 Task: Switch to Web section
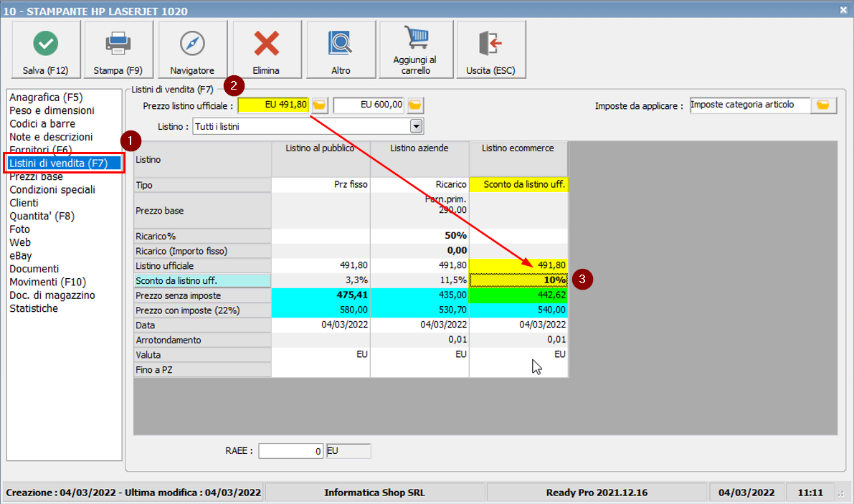pyautogui.click(x=20, y=242)
